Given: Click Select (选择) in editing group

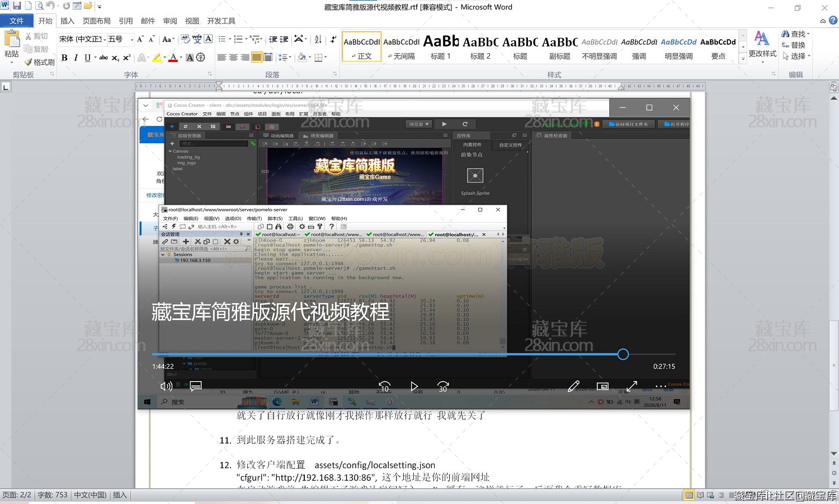Looking at the screenshot, I should 796,56.
